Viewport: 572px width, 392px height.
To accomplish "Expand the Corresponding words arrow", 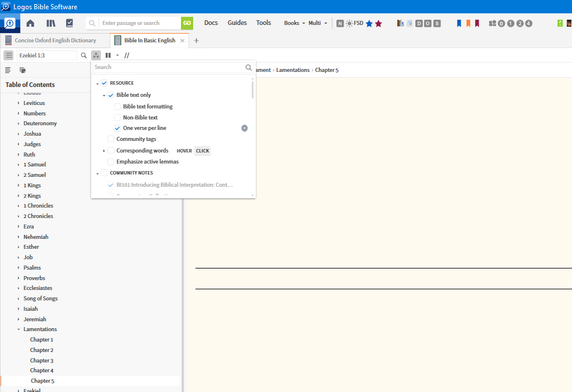I will 104,151.
